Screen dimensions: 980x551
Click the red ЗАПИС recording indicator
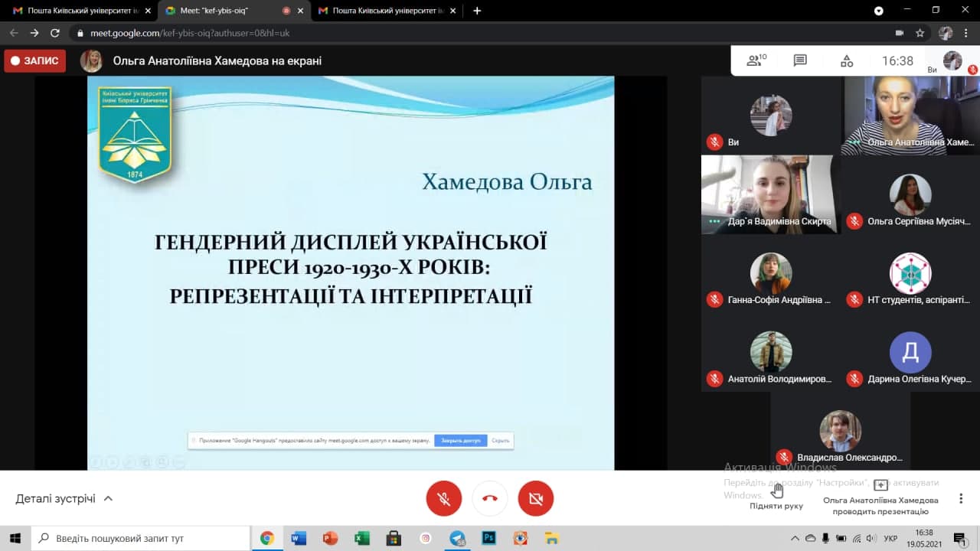[35, 60]
